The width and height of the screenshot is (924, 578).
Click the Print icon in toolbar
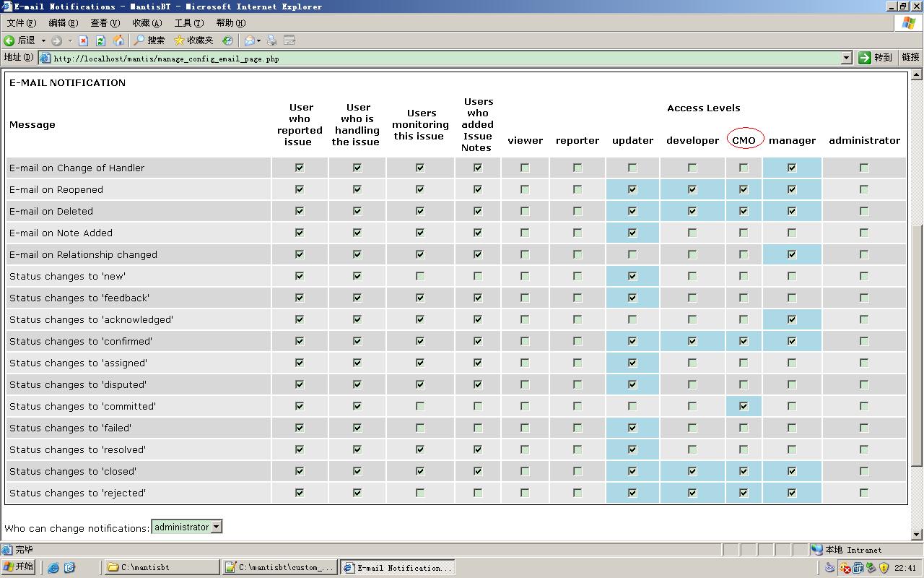tap(272, 40)
